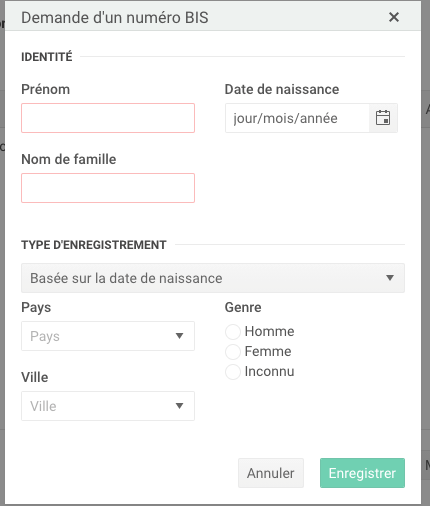The height and width of the screenshot is (506, 430).
Task: Focus the Prénom input field
Action: tap(108, 118)
